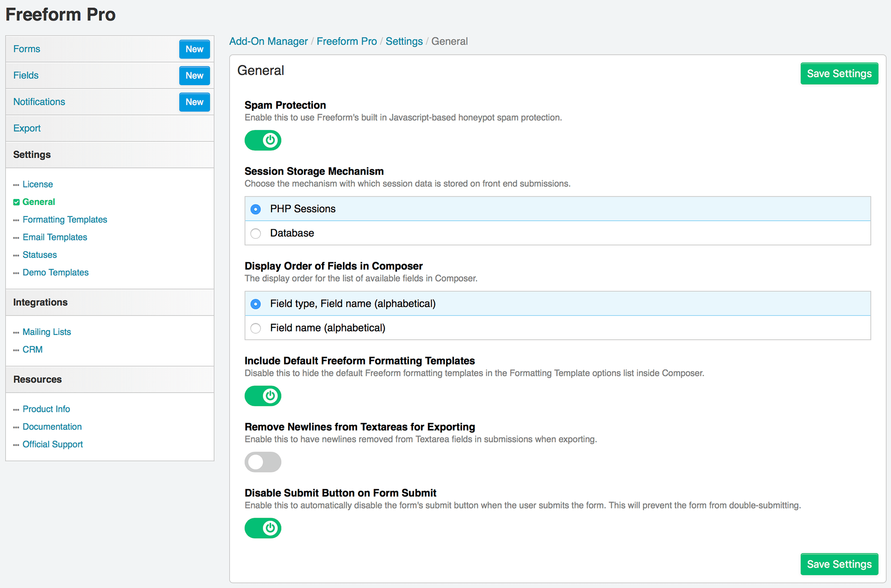The image size is (891, 588).
Task: Disable the Include Default Freeform Formatting Templates toggle
Action: point(262,396)
